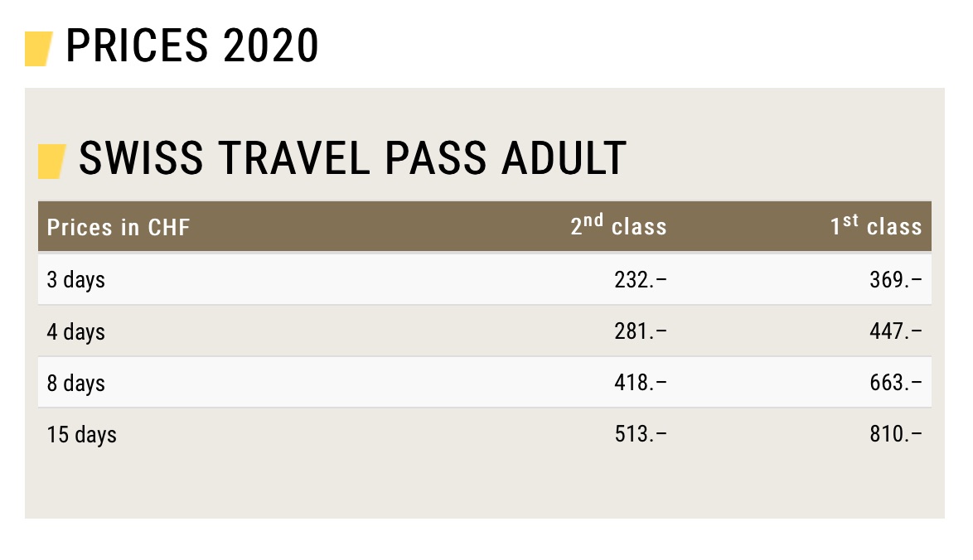This screenshot has height=560, width=973.
Task: Select the SWISS TRAVEL PASS ADULT heading
Action: tap(352, 158)
